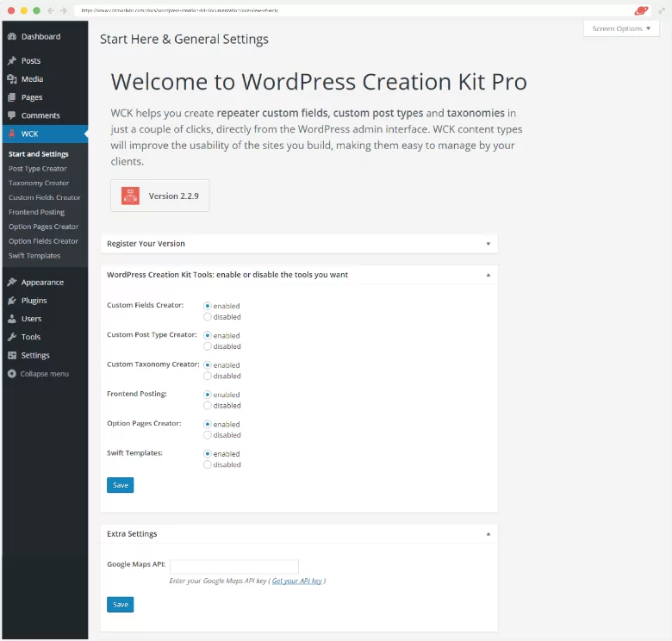This screenshot has height=641, width=672.
Task: Collapse the Extra Settings panel
Action: click(x=488, y=534)
